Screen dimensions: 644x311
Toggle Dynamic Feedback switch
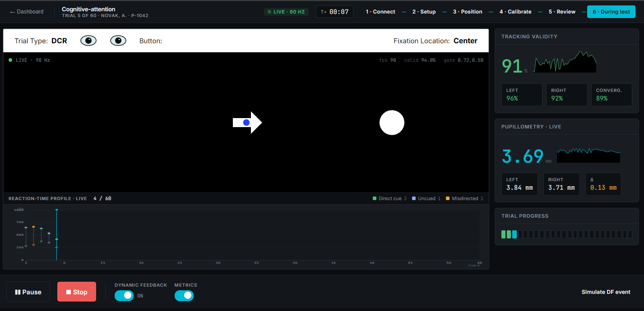click(x=124, y=296)
